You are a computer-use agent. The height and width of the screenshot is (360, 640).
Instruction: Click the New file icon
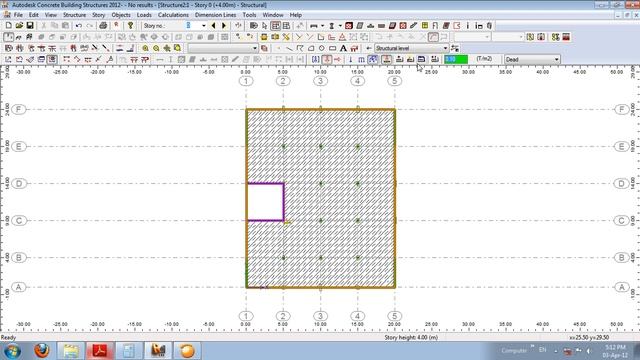click(9, 26)
